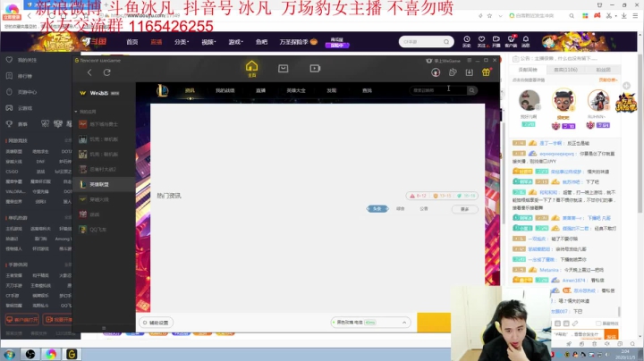Click 客户端打开 button in Douyu sidebar
Image resolution: width=644 pixels, height=361 pixels.
click(21, 319)
